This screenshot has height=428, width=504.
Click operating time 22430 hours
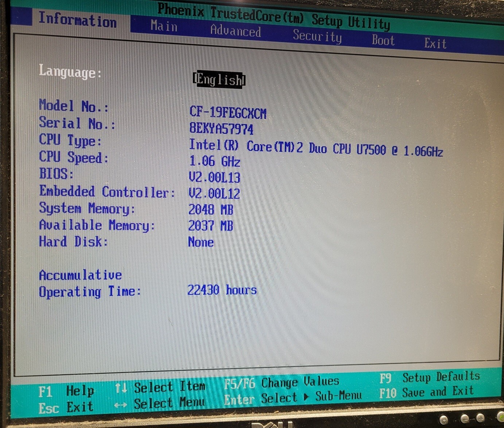coord(222,290)
